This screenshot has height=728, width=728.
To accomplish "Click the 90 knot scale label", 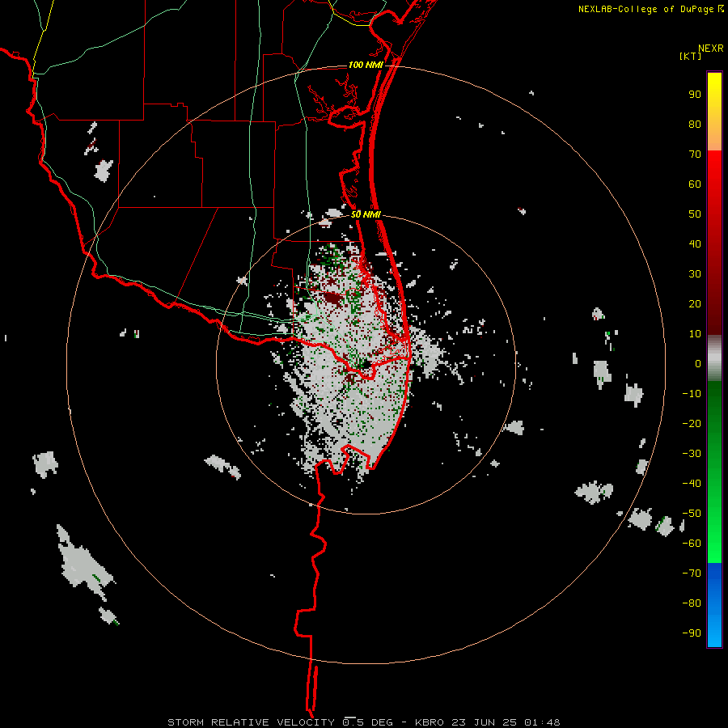I will [695, 95].
